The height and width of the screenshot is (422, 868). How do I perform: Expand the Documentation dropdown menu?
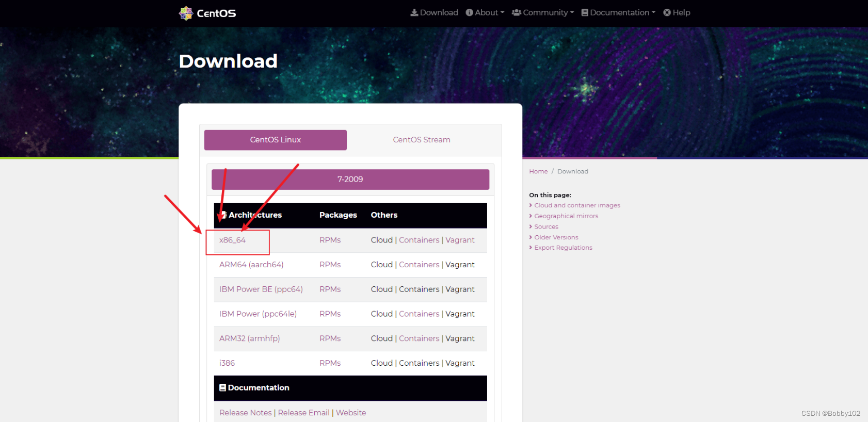(x=618, y=12)
